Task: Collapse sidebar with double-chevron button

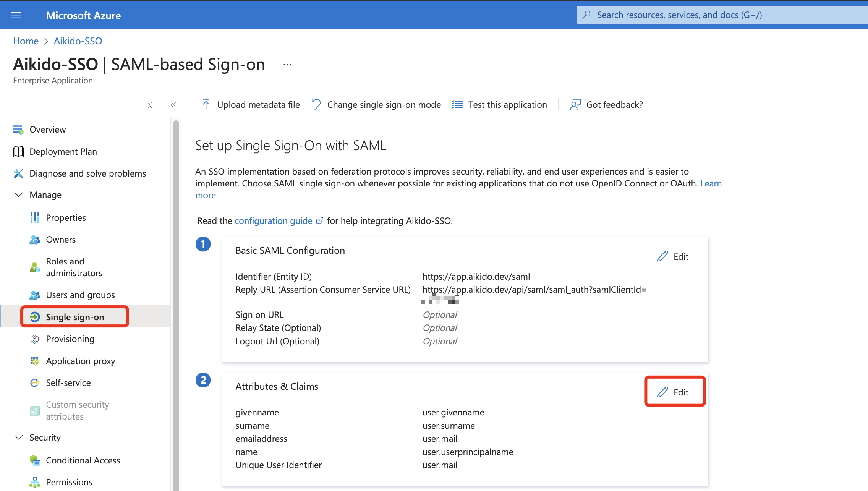Action: [x=173, y=105]
